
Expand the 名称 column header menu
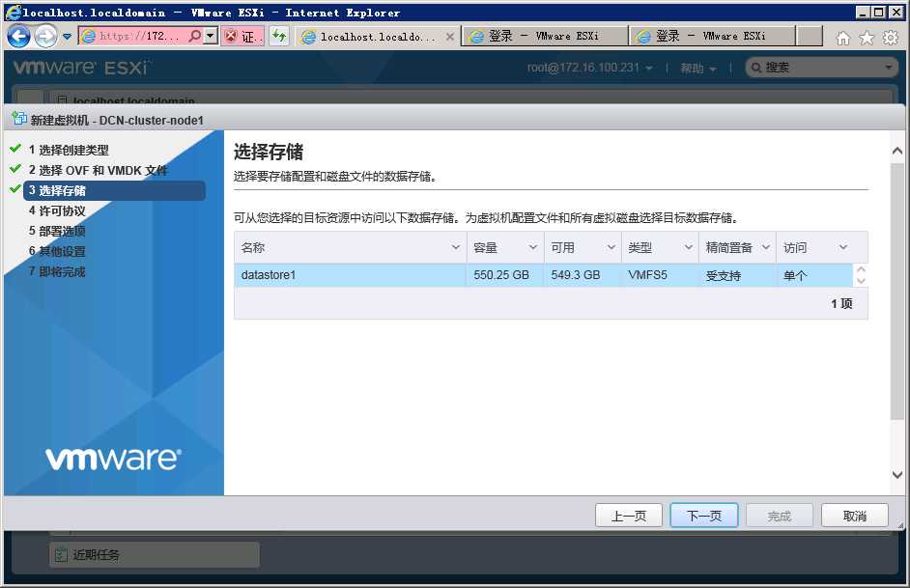[x=456, y=247]
